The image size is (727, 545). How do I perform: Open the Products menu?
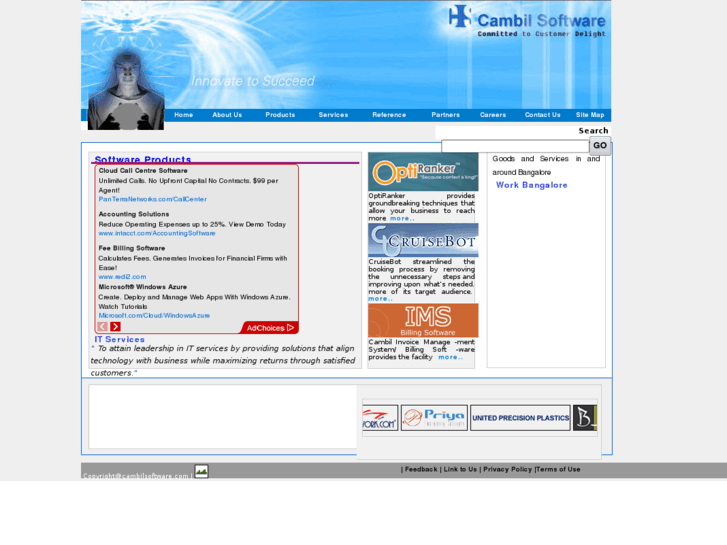coord(280,115)
